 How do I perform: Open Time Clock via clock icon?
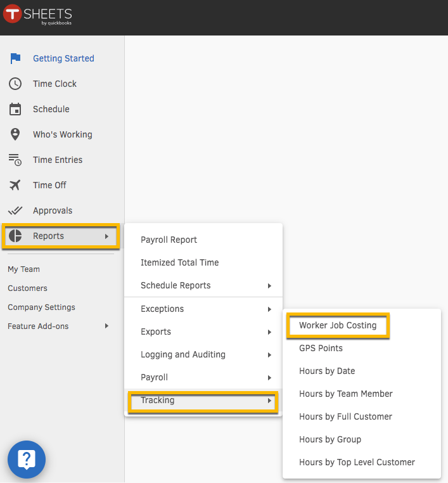pyautogui.click(x=15, y=84)
